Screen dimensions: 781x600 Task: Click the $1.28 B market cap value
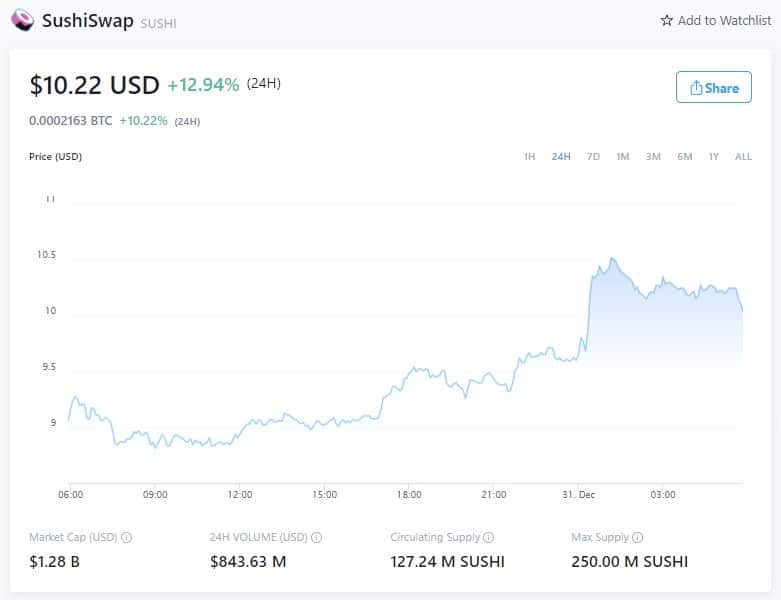pos(54,562)
